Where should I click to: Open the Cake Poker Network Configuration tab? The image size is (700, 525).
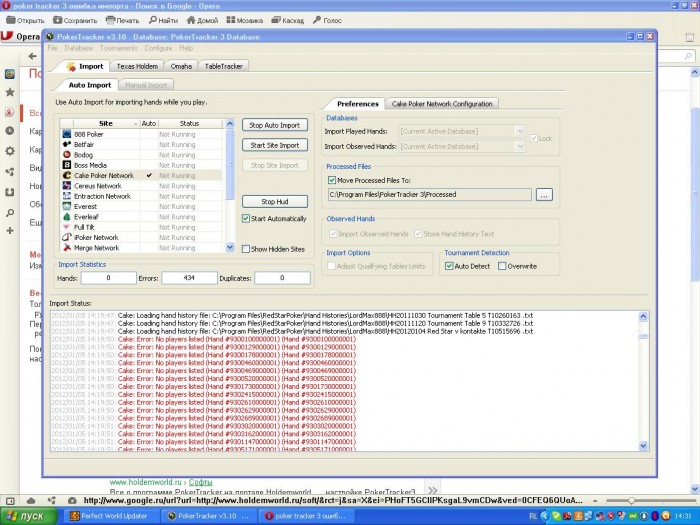point(441,103)
